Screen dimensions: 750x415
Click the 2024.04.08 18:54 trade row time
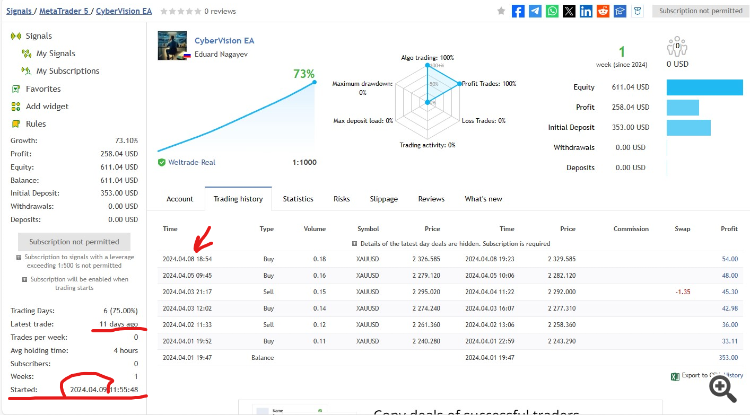pyautogui.click(x=187, y=259)
